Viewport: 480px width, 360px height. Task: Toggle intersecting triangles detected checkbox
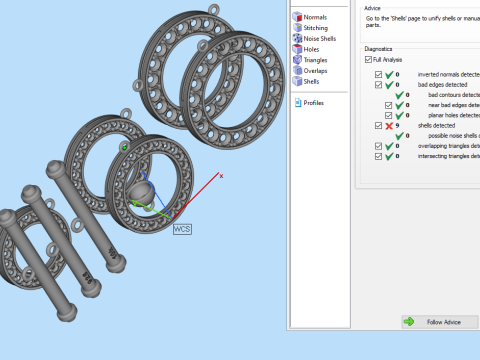click(378, 156)
